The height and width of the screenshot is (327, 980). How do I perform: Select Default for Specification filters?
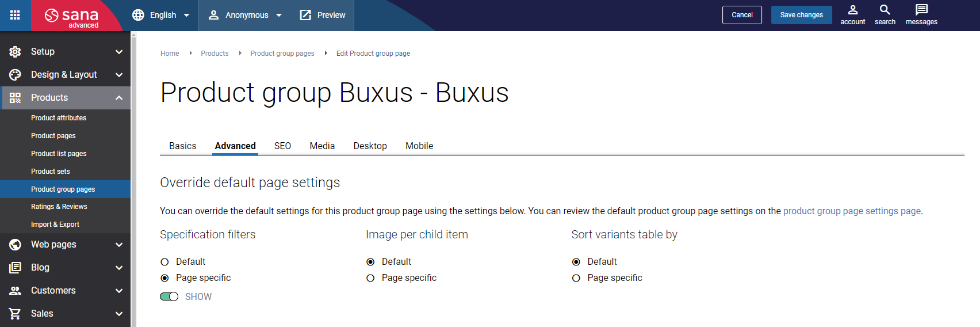pos(164,262)
